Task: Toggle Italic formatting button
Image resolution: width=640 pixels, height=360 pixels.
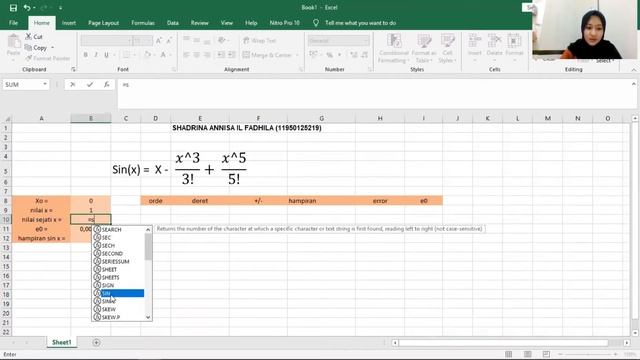Action: click(96, 55)
